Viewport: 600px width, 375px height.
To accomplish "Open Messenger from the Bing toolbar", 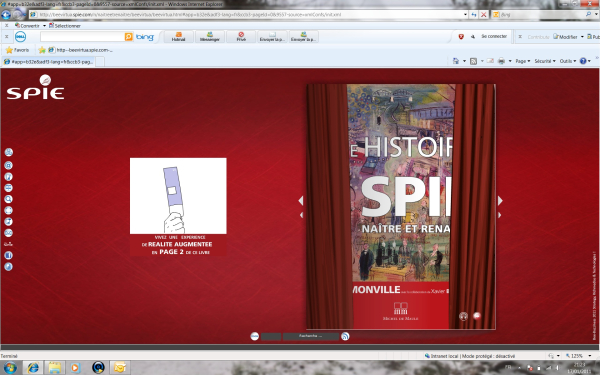I will (210, 37).
